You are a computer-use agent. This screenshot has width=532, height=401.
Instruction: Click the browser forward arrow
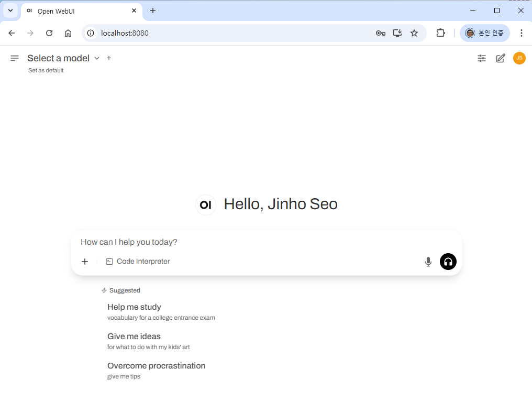click(x=30, y=33)
